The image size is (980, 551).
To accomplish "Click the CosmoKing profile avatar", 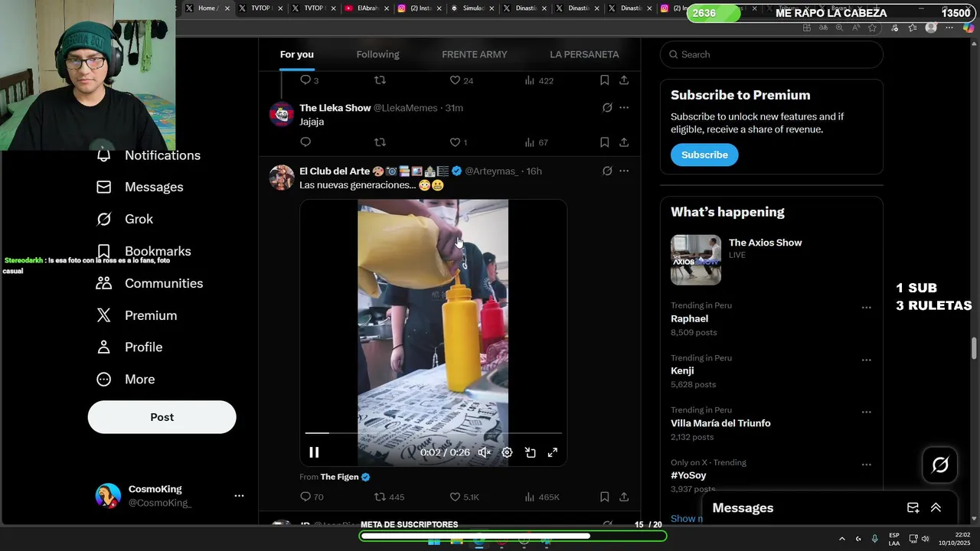I will click(108, 496).
